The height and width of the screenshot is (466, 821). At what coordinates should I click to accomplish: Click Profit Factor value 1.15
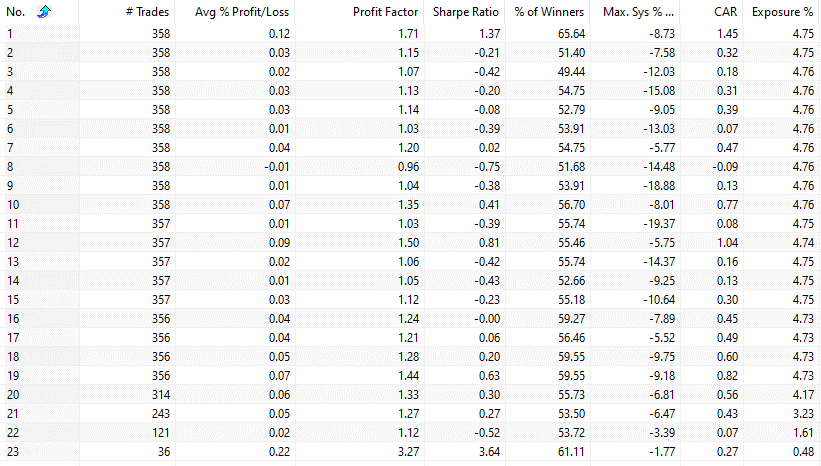coord(408,53)
